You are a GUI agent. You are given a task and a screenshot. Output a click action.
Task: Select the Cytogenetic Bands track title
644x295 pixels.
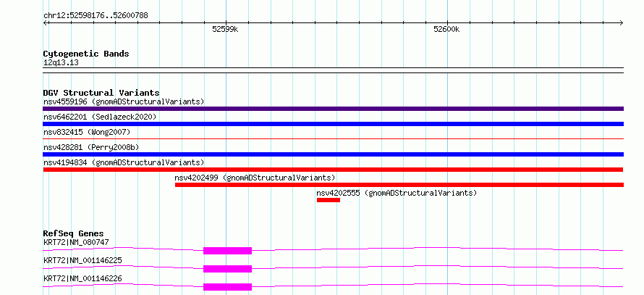(x=86, y=54)
